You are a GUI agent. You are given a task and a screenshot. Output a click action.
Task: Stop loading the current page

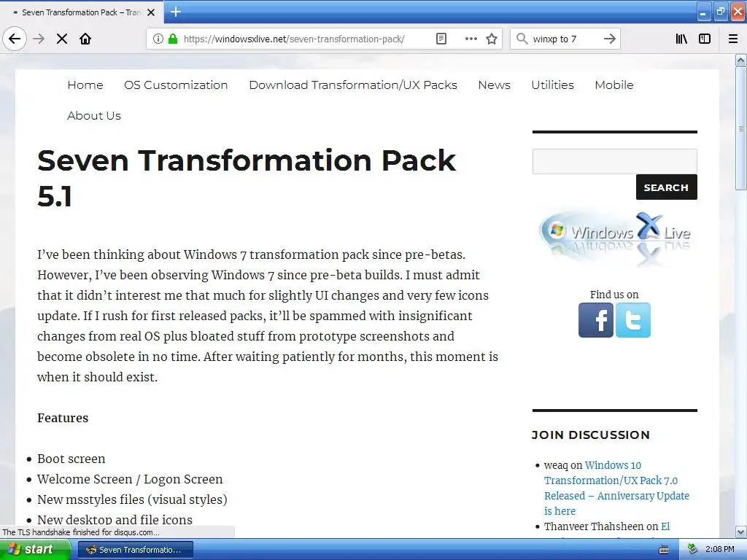coord(62,39)
